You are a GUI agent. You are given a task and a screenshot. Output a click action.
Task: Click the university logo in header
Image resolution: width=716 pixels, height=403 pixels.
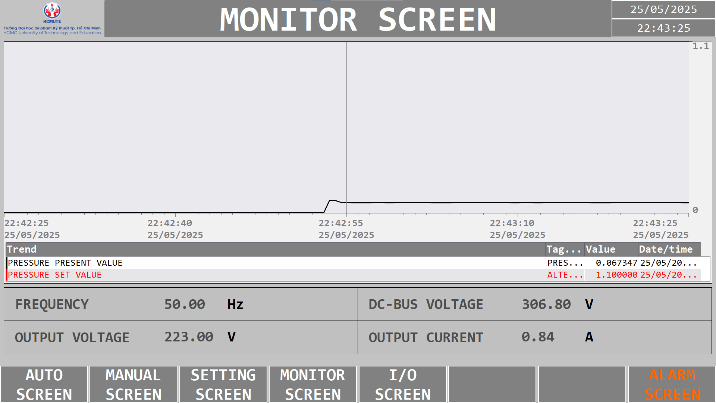tap(52, 19)
